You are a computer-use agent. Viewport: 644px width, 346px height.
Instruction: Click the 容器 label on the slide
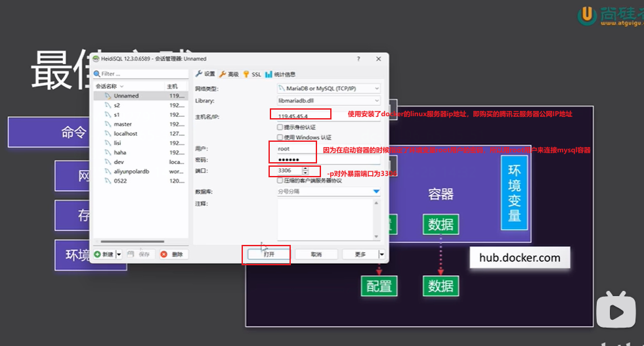pyautogui.click(x=440, y=194)
